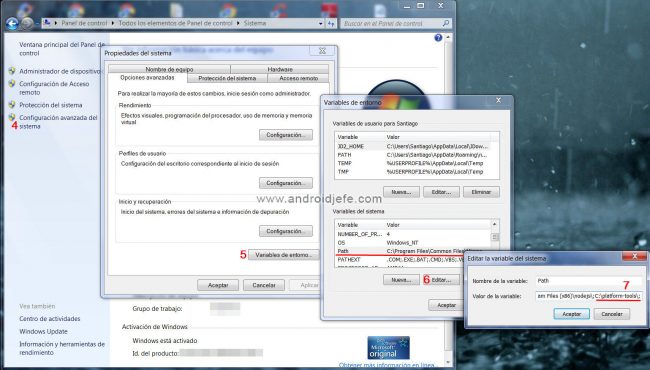Open Información y herramientas de rendimiento link
Image resolution: width=650 pixels, height=370 pixels.
[62, 348]
